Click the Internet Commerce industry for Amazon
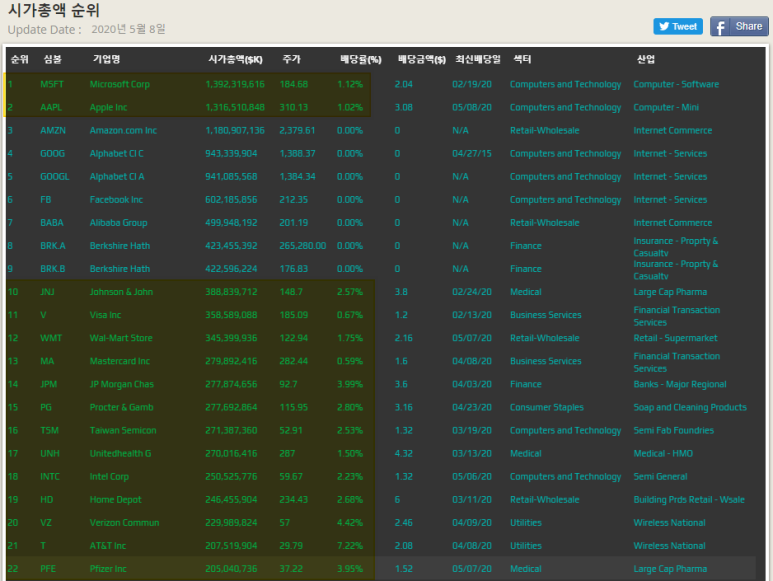Viewport: 773px width, 581px height. 672,131
